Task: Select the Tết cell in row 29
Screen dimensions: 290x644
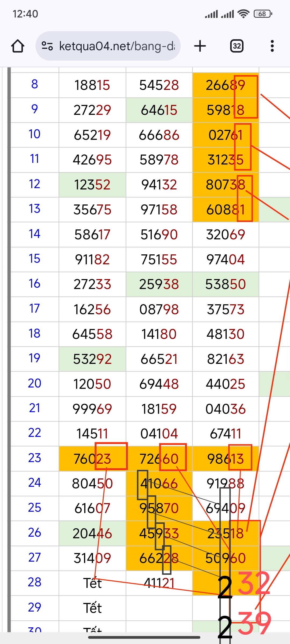Action: [92, 608]
